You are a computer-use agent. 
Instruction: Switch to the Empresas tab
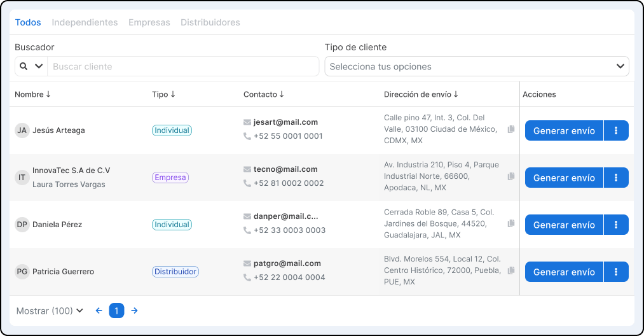tap(149, 22)
